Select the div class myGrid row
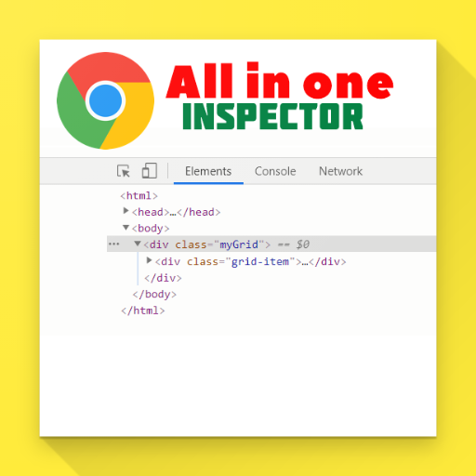 [x=271, y=245]
